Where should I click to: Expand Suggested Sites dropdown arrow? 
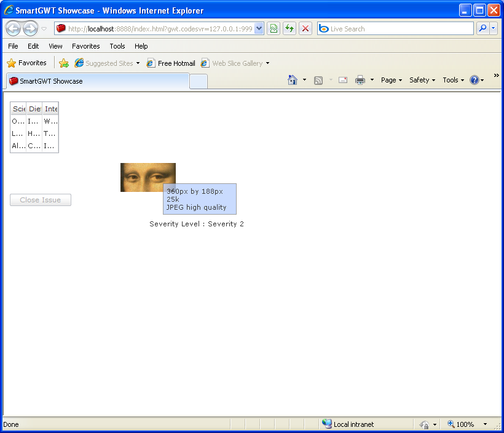pos(138,63)
